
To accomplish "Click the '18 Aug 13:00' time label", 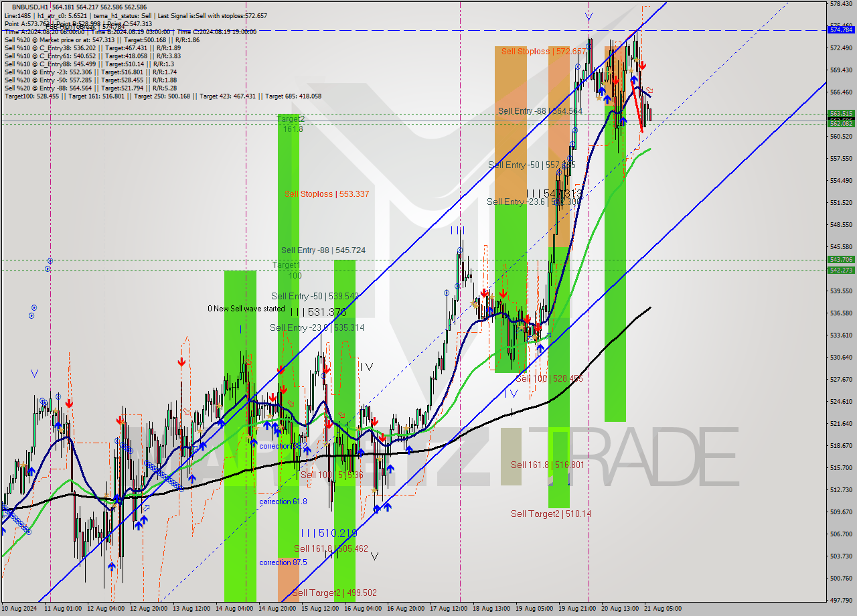I will coord(491,609).
